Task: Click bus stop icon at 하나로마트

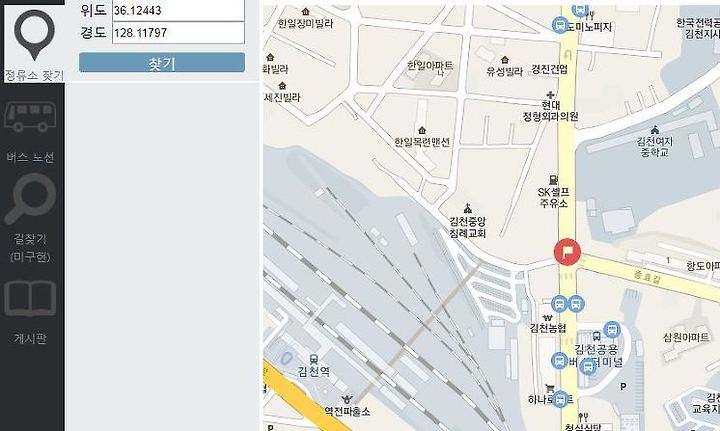Action: (560, 399)
